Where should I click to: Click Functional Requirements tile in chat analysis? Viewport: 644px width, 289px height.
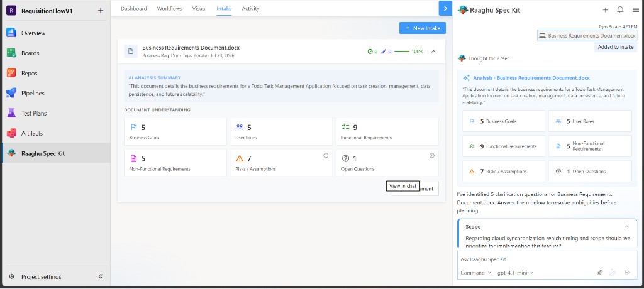click(x=504, y=146)
